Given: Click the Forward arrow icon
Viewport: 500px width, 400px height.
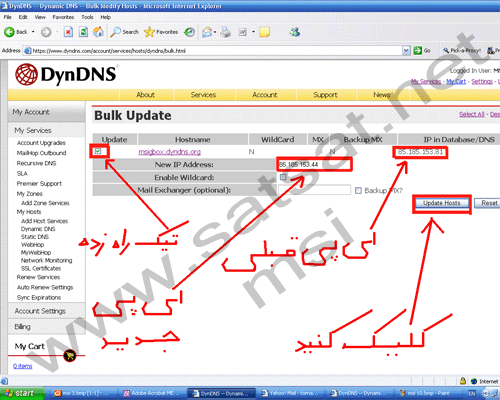Looking at the screenshot, I should [46, 32].
